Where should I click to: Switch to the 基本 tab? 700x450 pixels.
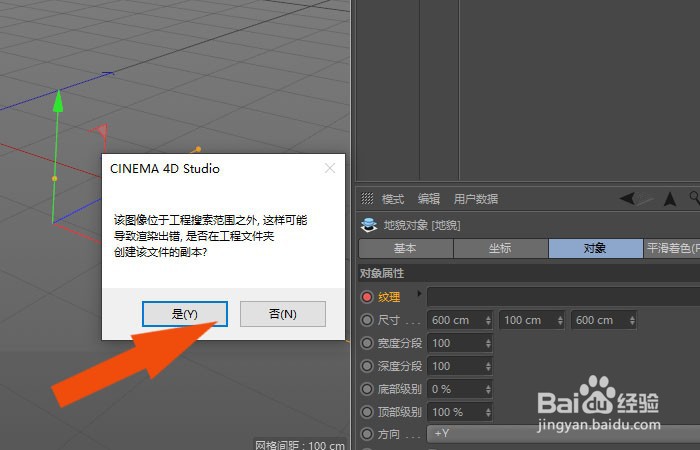[405, 248]
